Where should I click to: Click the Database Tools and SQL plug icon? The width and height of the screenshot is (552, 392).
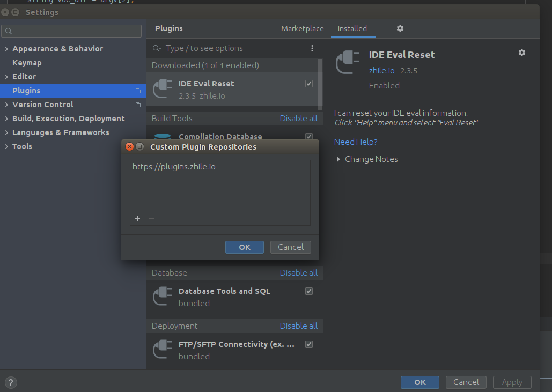[x=163, y=297]
